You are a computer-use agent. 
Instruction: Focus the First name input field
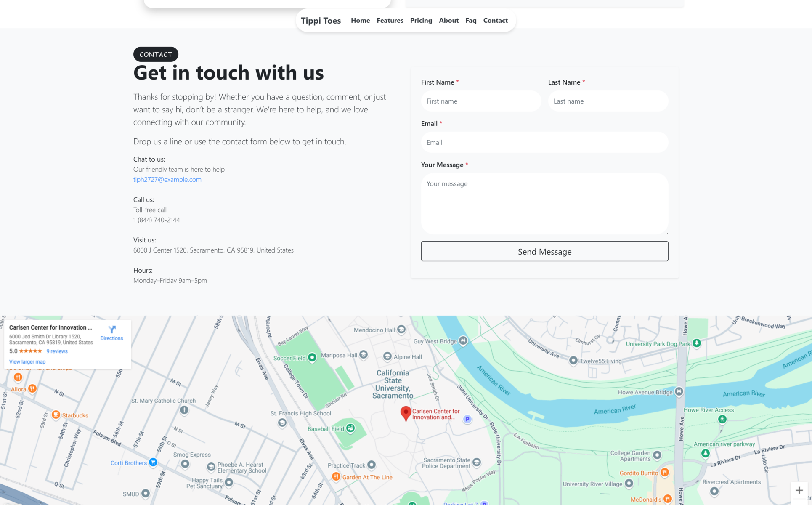click(481, 101)
